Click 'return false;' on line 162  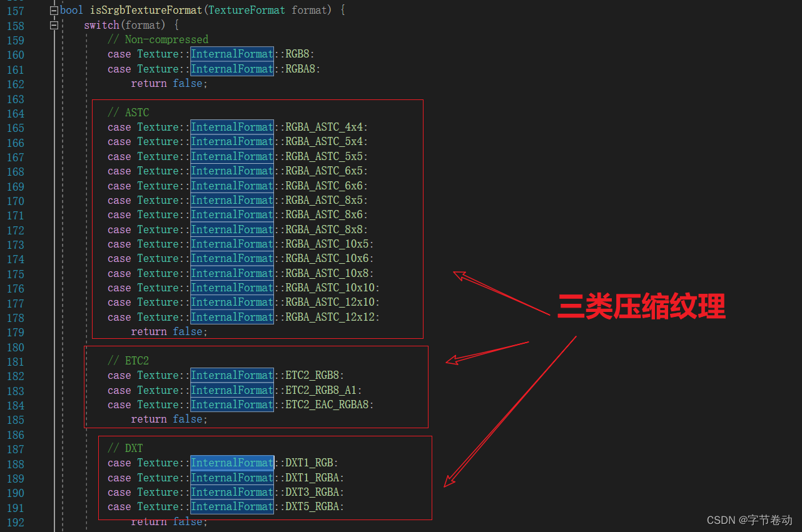(x=169, y=83)
